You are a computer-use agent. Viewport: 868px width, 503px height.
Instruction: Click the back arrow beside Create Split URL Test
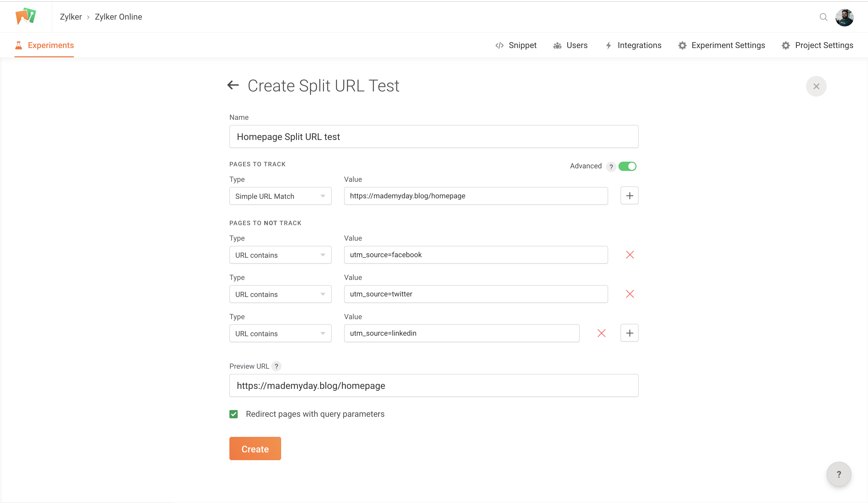coord(233,85)
